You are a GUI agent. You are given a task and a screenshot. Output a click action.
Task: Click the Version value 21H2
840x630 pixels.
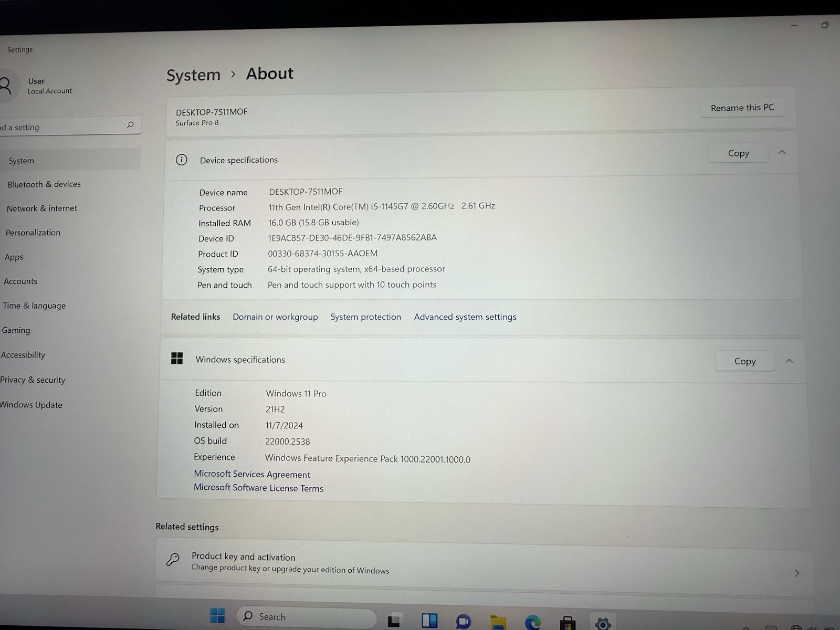tap(275, 409)
